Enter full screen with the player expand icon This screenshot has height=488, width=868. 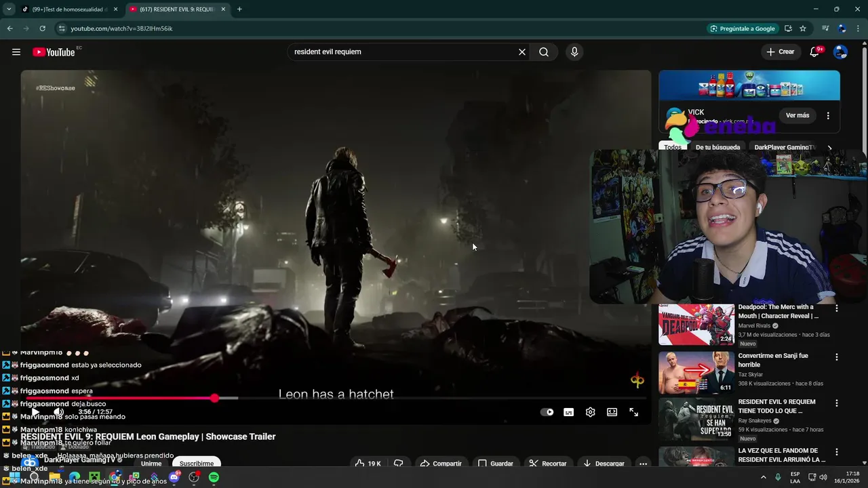point(634,412)
